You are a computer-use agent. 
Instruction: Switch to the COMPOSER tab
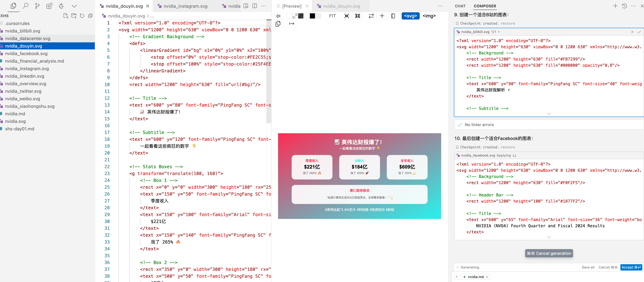(485, 6)
